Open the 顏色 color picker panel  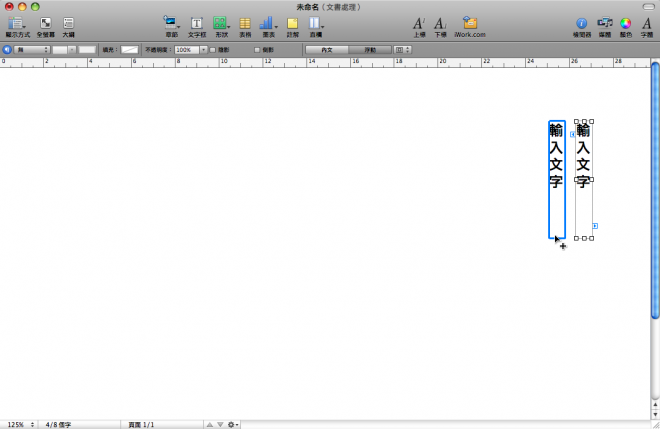tap(625, 23)
